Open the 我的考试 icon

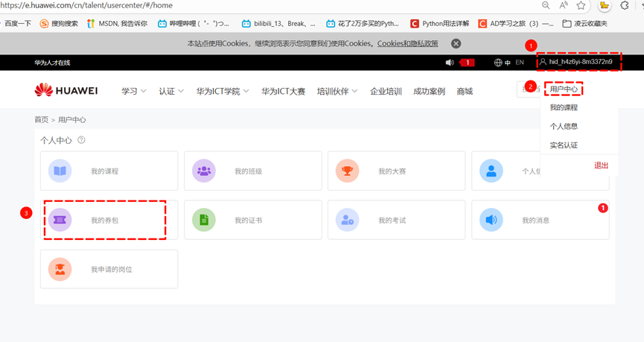348,220
